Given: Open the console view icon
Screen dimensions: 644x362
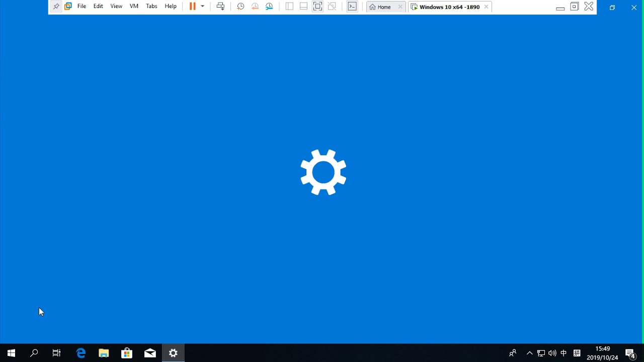Looking at the screenshot, I should (352, 7).
